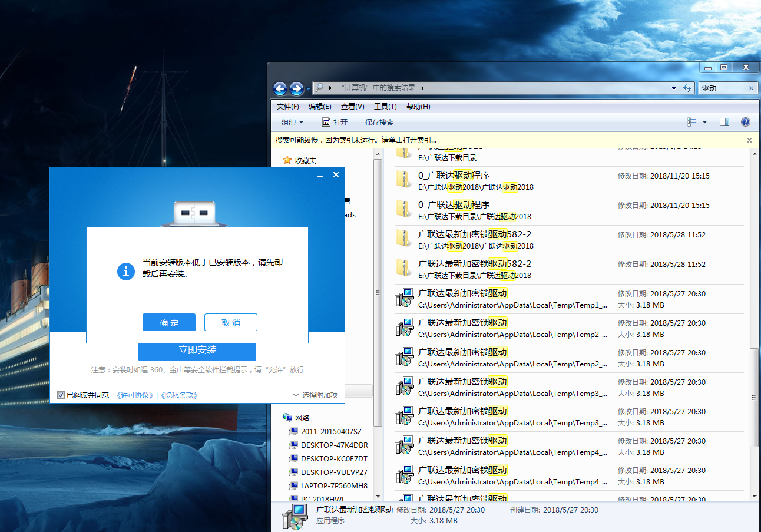Click 创建日期 value in the details pane
761x532 pixels.
571,510
